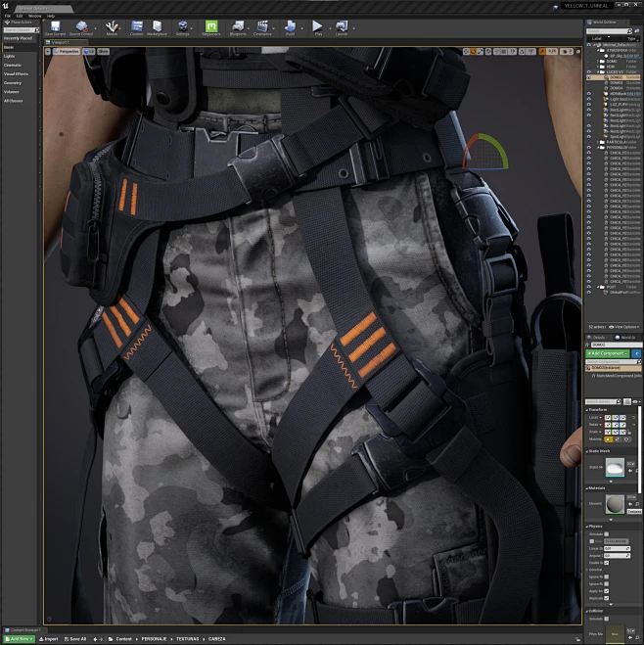Click the Search Details input field
Screen dimensions: 644x645
603,401
